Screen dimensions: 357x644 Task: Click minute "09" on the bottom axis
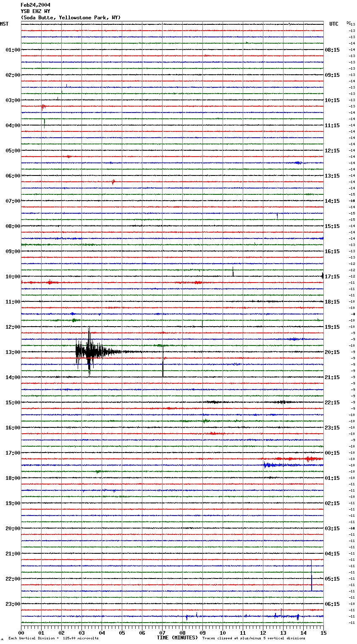(x=202, y=633)
